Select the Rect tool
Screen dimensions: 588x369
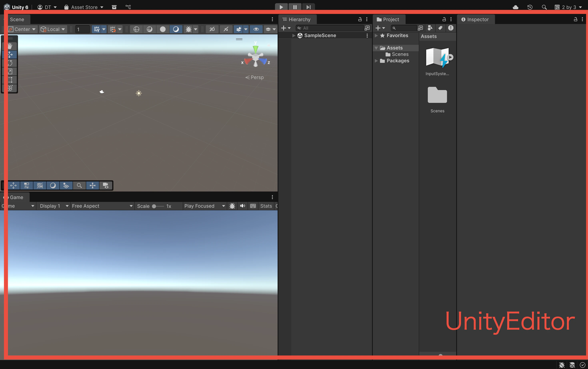pos(10,80)
